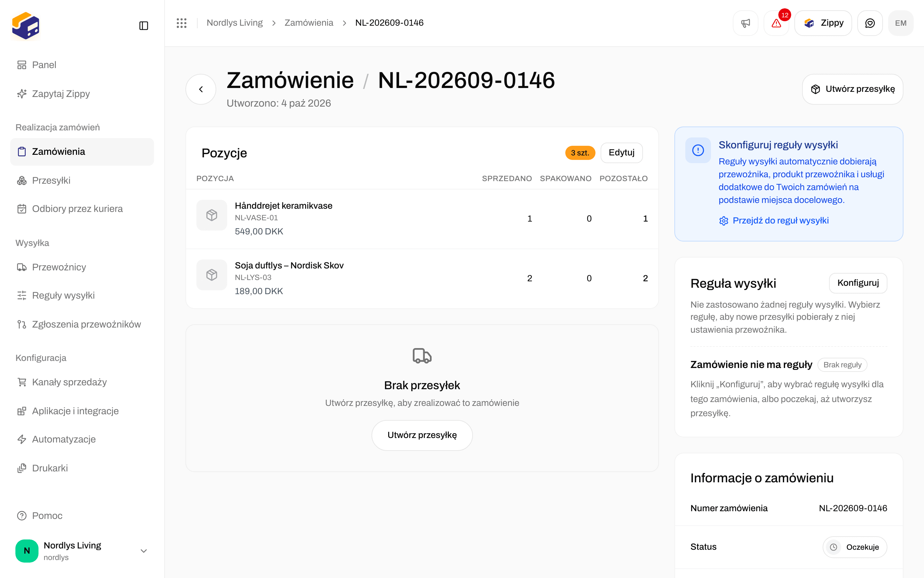
Task: Open Odbiory przez kuriera
Action: tap(82, 209)
